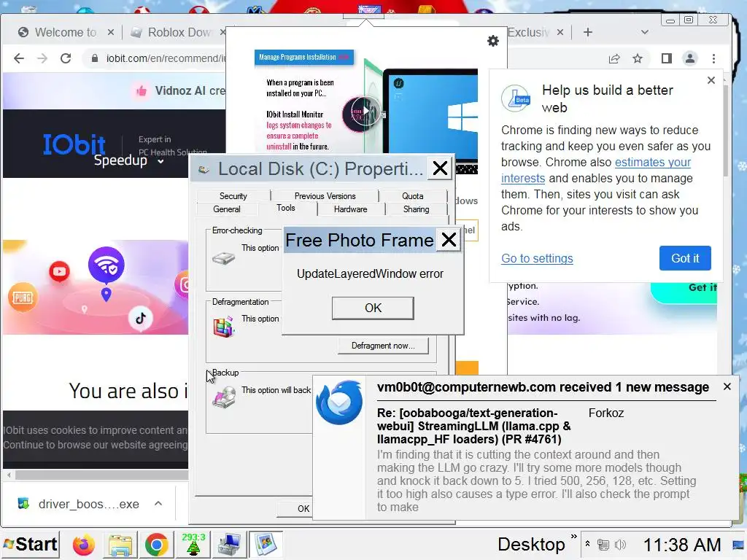This screenshot has height=560, width=747.
Task: Open Chrome side panel icon
Action: [x=667, y=58]
